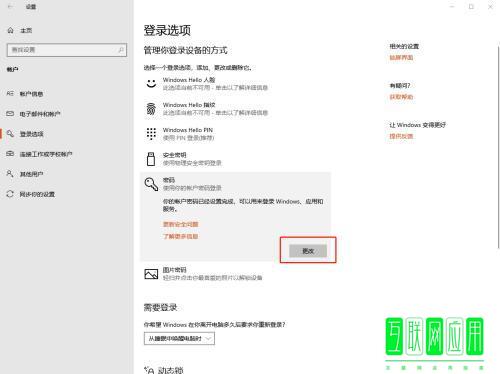500x374 pixels.
Task: Select the security key USB icon
Action: pos(151,159)
